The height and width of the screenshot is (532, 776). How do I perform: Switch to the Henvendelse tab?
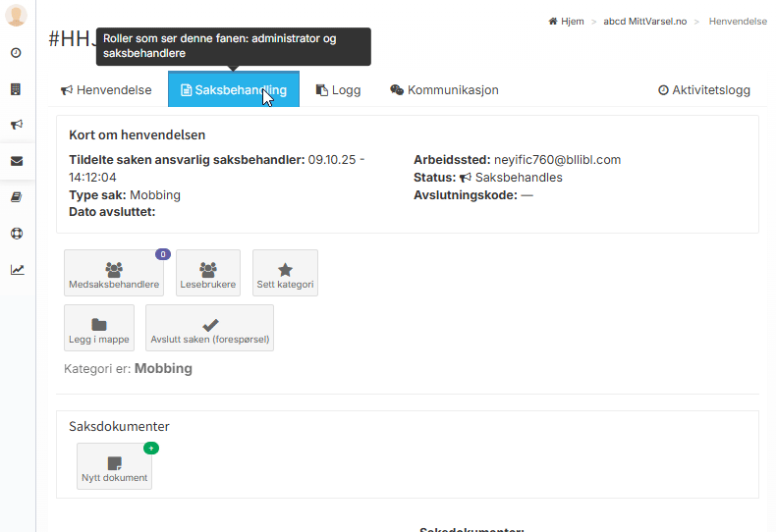point(106,90)
